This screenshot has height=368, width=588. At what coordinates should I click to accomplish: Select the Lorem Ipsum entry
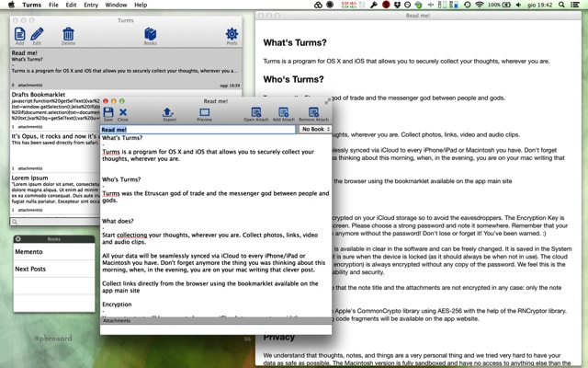[x=55, y=193]
